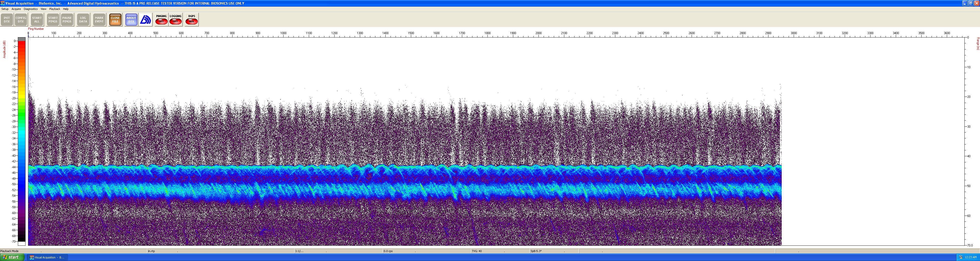This screenshot has height=261, width=980.
Task: Open the Diagnostics menu
Action: 30,9
